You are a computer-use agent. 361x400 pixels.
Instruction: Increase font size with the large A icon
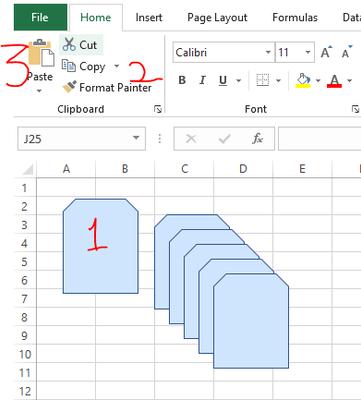point(326,52)
